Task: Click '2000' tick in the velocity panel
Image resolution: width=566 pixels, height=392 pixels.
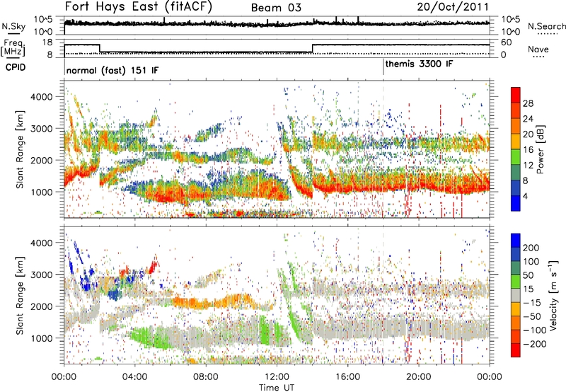Action: (41, 306)
